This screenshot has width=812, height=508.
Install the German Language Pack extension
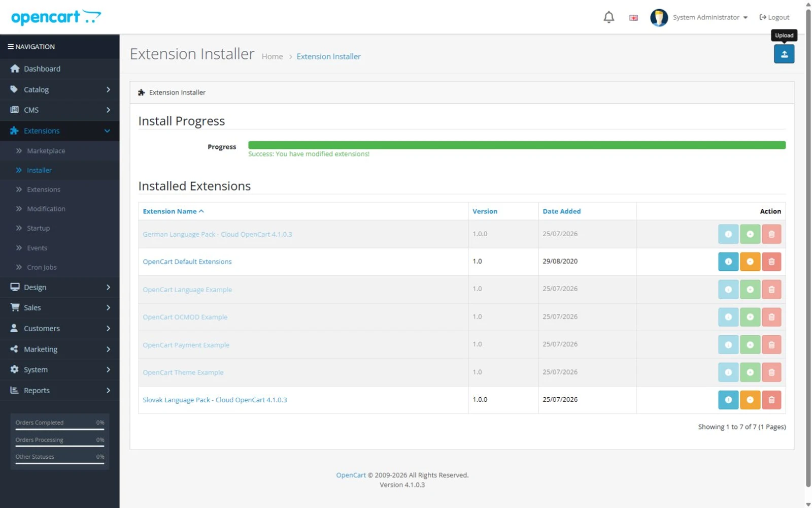(x=750, y=234)
